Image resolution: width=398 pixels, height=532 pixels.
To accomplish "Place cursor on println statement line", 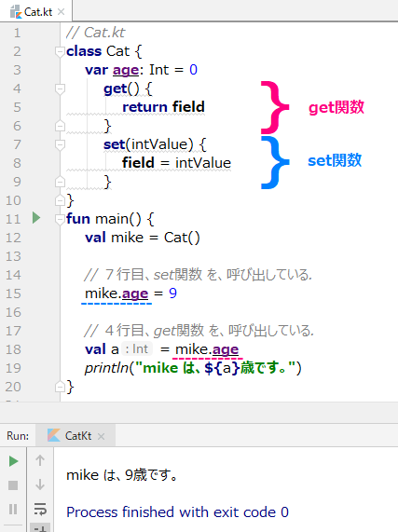I will [x=193, y=368].
